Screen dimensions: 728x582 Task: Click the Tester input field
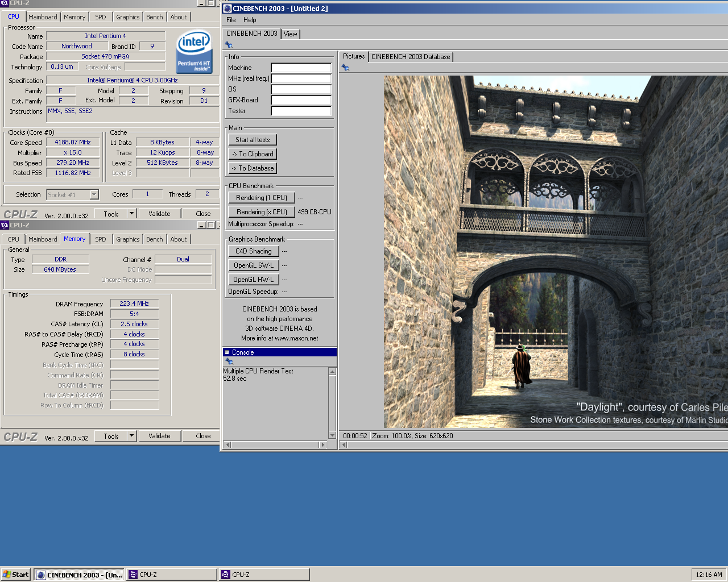(x=301, y=111)
